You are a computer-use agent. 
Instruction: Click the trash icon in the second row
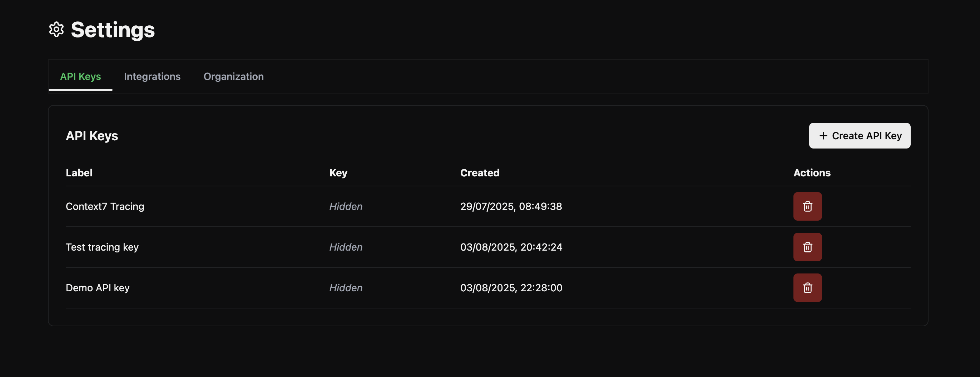[807, 247]
